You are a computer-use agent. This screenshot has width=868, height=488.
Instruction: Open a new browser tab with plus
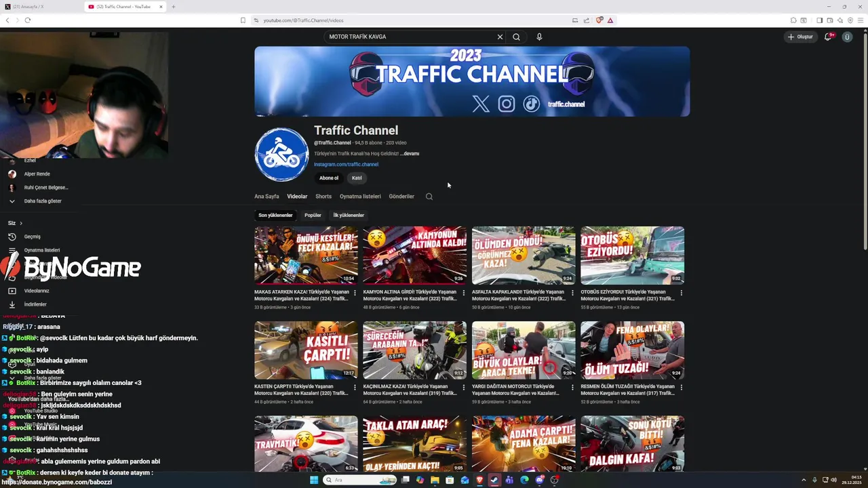pyautogui.click(x=174, y=7)
